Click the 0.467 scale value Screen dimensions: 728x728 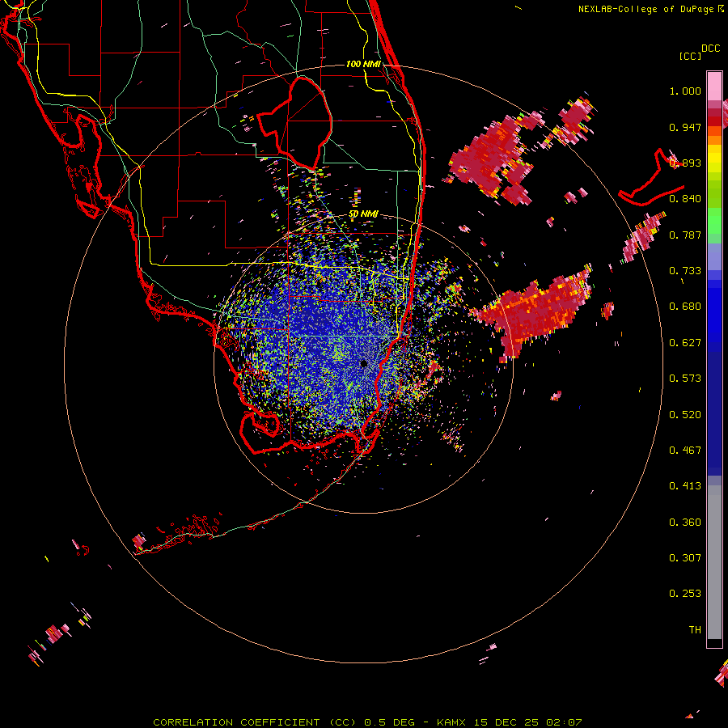[x=685, y=451]
